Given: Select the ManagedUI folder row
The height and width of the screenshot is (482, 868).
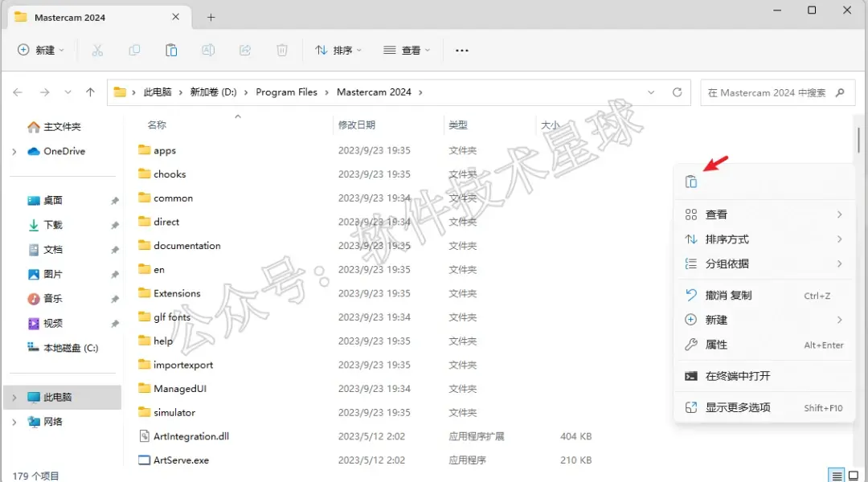Looking at the screenshot, I should click(366, 389).
